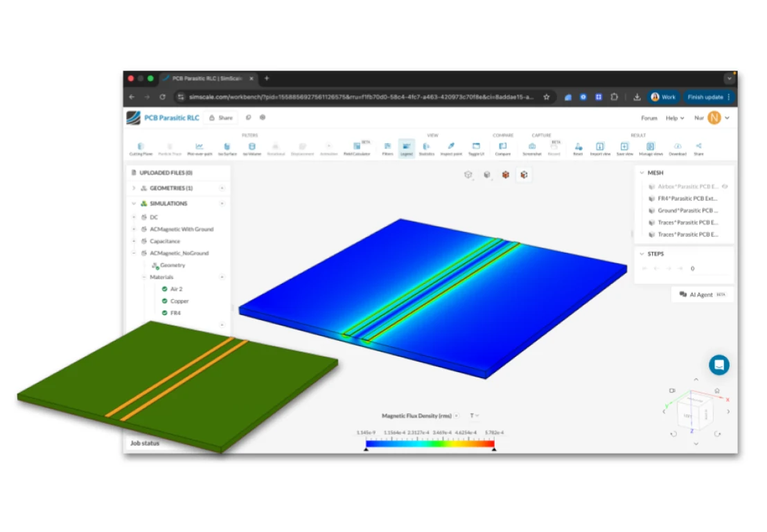Click the Share button beside the project title
The image size is (767, 532).
[x=220, y=118]
